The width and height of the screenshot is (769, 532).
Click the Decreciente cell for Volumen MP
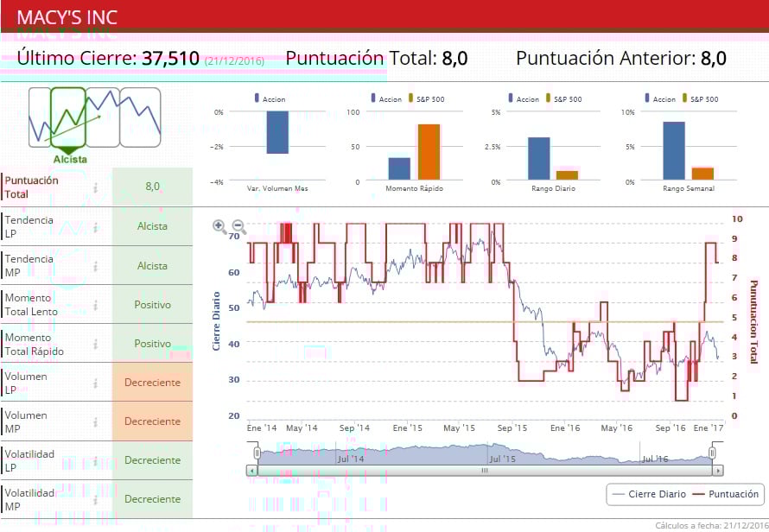tap(153, 421)
